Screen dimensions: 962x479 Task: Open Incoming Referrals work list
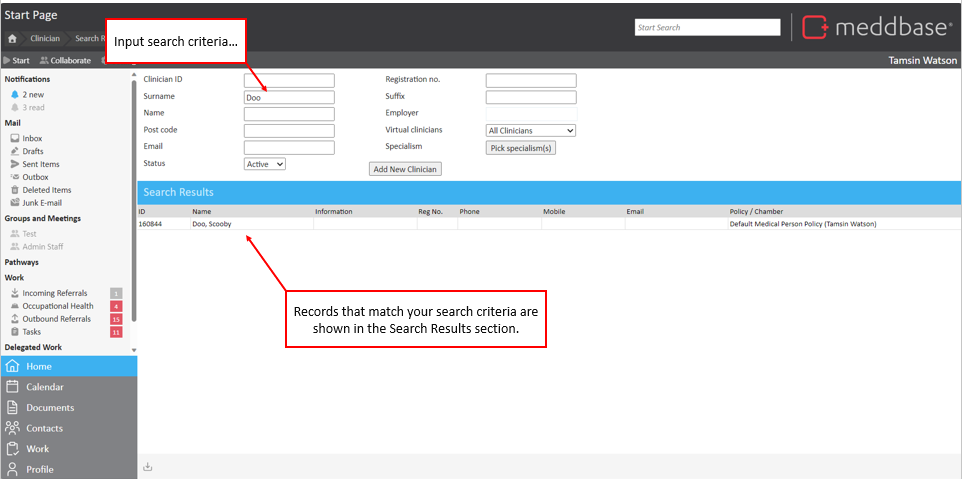pyautogui.click(x=54, y=293)
